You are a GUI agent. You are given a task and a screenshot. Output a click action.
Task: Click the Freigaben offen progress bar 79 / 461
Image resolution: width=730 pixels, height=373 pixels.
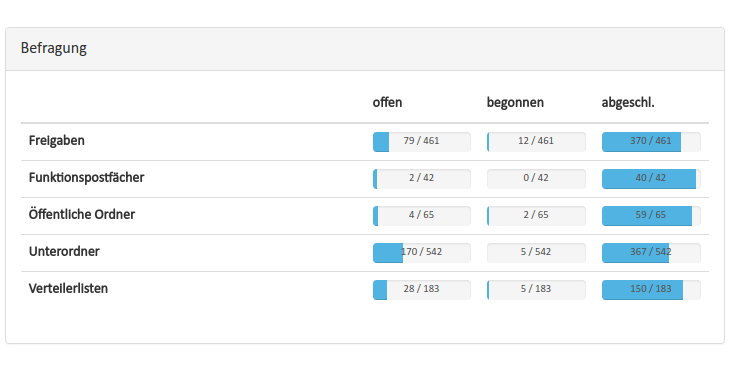point(422,142)
